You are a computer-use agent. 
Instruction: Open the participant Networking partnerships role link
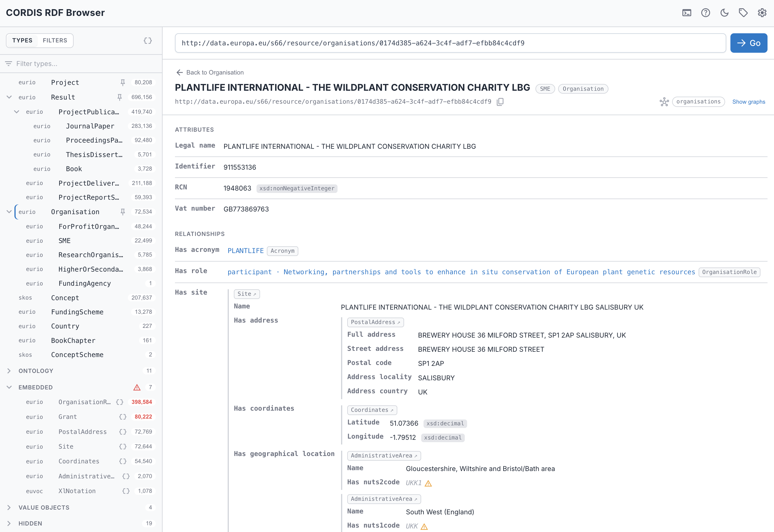(x=461, y=272)
